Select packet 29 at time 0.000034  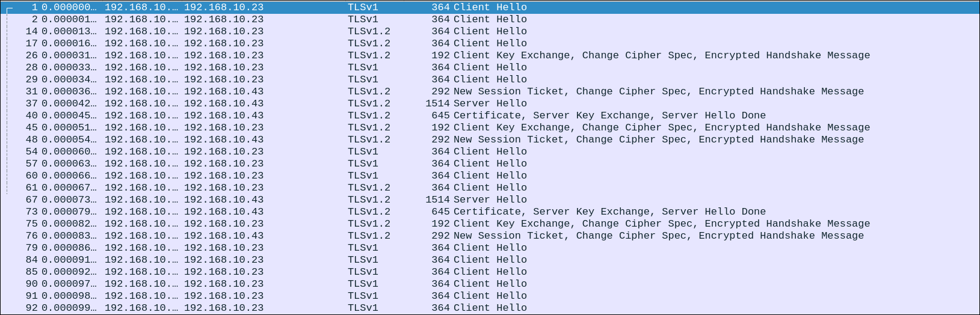point(490,79)
